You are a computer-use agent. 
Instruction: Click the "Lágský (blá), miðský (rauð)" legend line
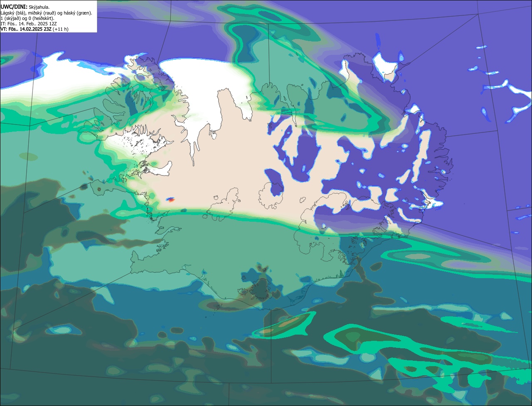point(46,12)
